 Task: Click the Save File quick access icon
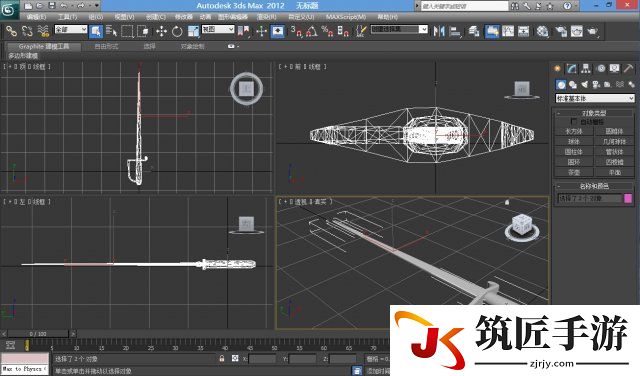(51, 6)
